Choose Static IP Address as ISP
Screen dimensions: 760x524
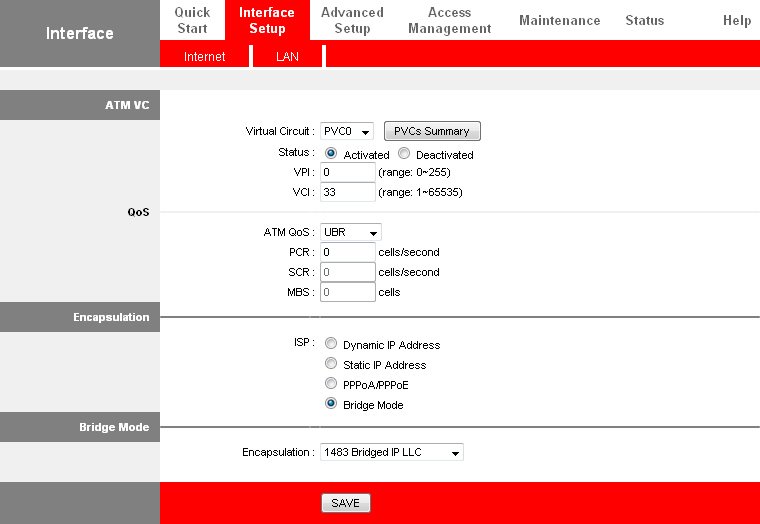(x=331, y=364)
